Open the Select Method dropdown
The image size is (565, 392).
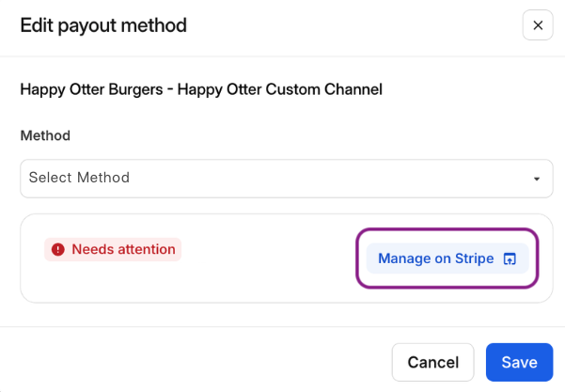[x=286, y=178]
